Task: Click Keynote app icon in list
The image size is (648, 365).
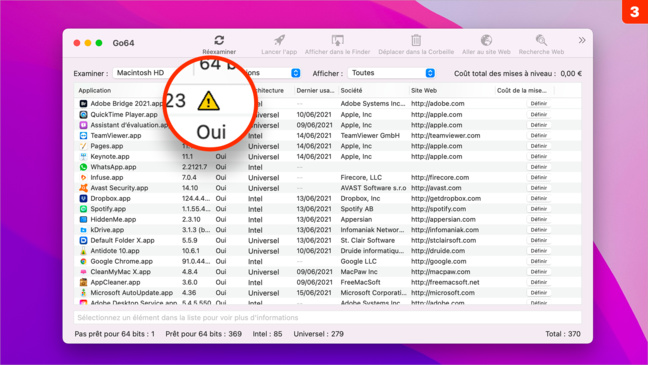Action: click(83, 156)
